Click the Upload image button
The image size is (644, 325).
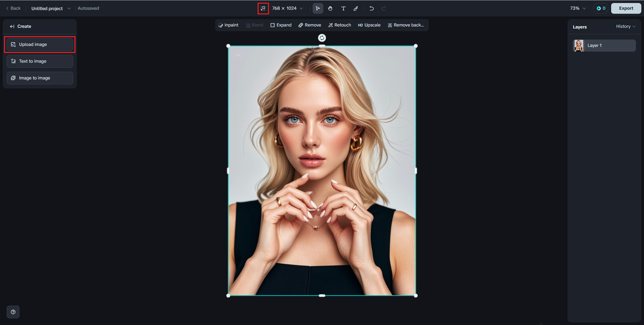[x=40, y=44]
